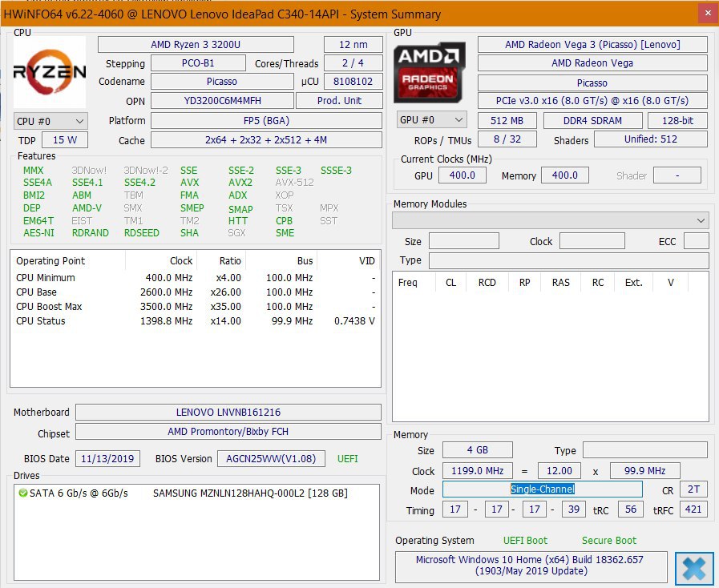This screenshot has height=588, width=719.
Task: Click the AMD Radeon Vega GPU name field
Action: coord(592,62)
